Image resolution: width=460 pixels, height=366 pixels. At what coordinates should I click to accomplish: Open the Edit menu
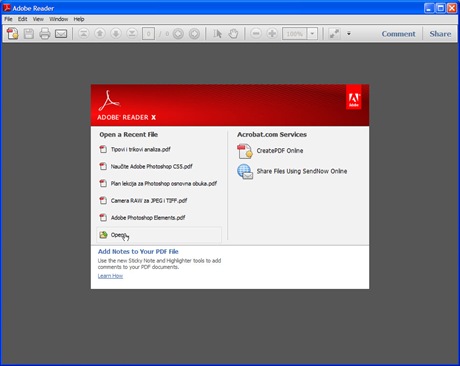click(x=23, y=19)
